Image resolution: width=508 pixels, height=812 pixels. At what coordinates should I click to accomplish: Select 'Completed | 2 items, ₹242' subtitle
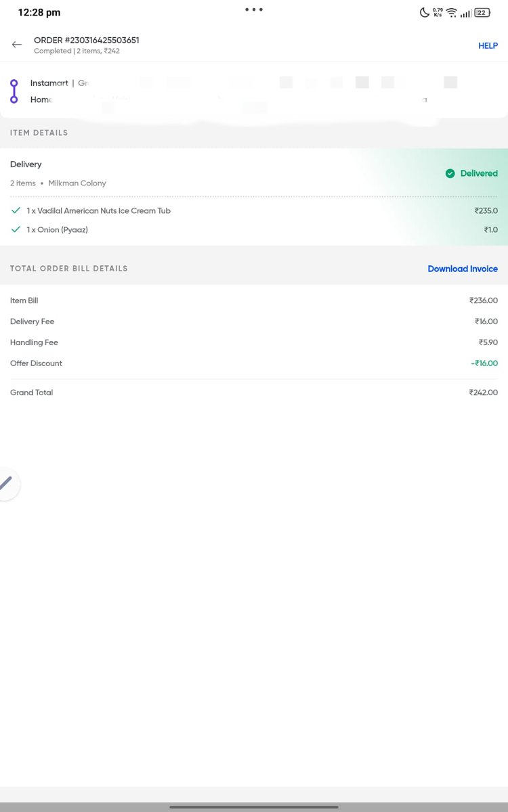click(x=77, y=51)
